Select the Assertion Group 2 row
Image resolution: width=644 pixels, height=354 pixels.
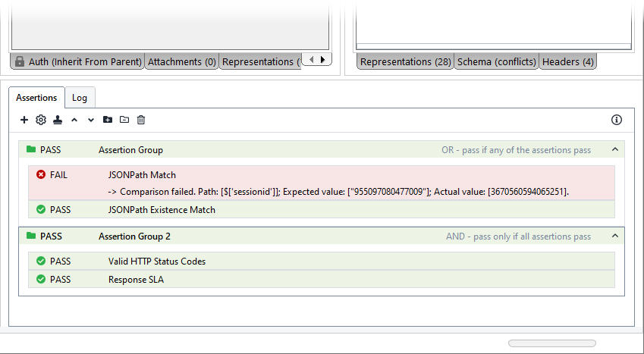click(x=322, y=237)
